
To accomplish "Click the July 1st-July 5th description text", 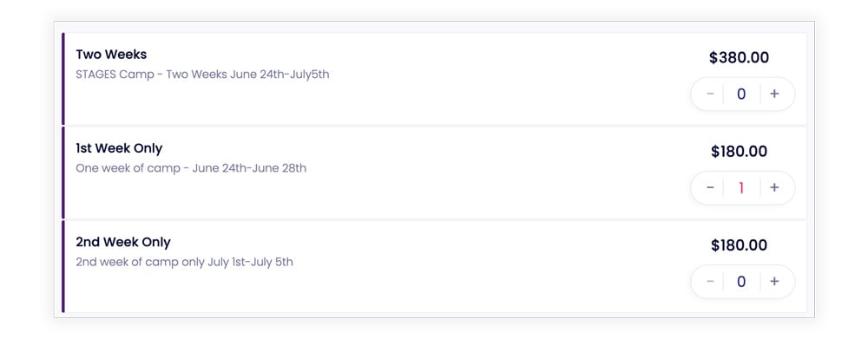I will tap(250, 262).
